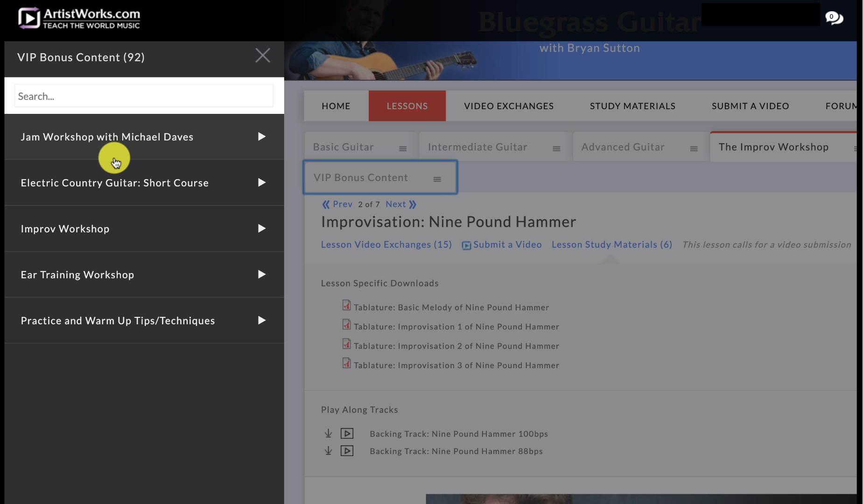Screen dimensions: 863x504
Task: Select the Improv Workshop list item
Action: coord(144,229)
